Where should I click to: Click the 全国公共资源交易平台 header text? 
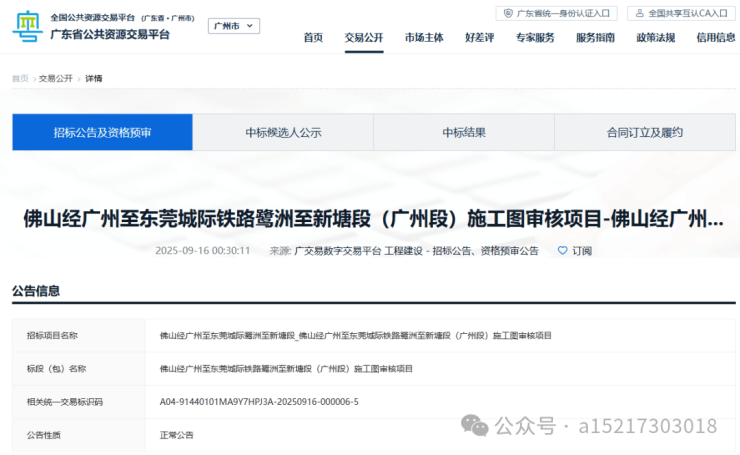tap(92, 17)
